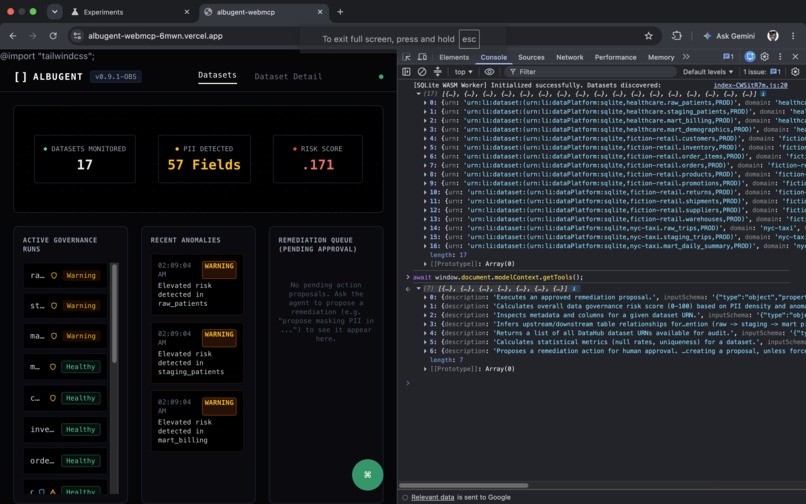The image size is (806, 504).
Task: Open the tab search dropdown chevron
Action: (54, 11)
